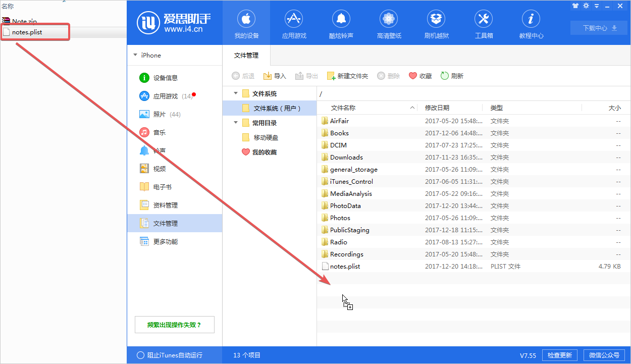Screen dimensions: 631x364
Task: Open the 工具箱 toolbox section
Action: (x=483, y=23)
